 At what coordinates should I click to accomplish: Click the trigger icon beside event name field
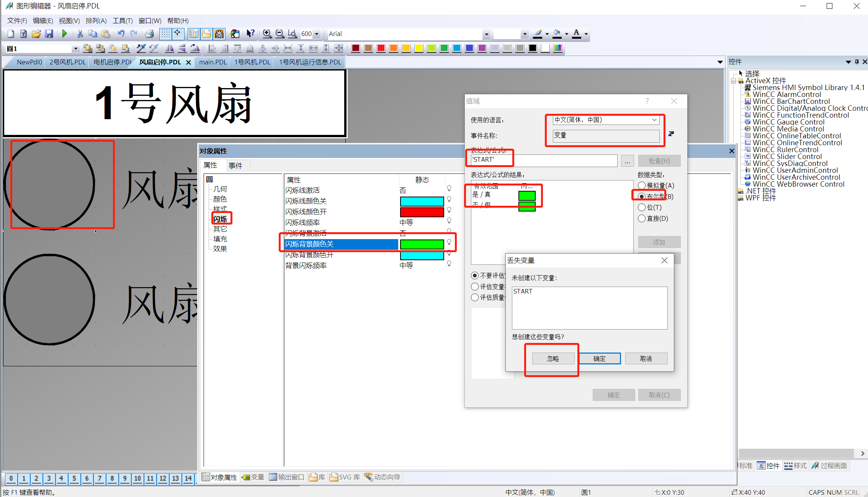(671, 134)
